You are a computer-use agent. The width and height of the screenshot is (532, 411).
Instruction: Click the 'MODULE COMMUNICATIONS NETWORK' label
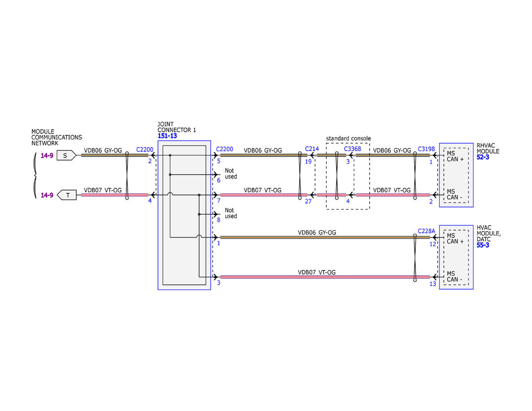click(57, 137)
